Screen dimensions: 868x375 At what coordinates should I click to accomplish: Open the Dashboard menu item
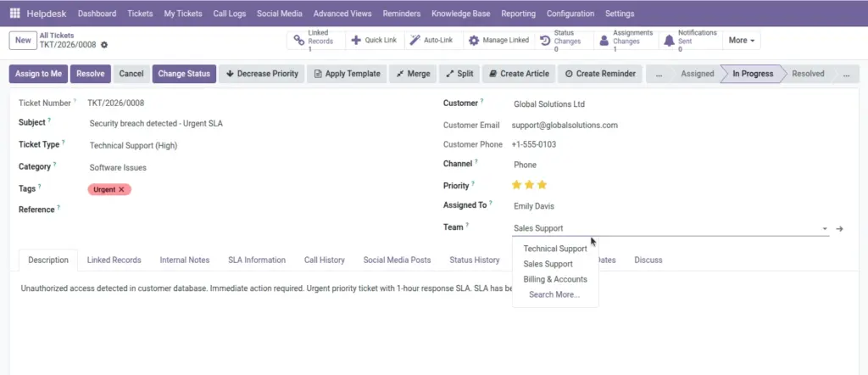[97, 14]
